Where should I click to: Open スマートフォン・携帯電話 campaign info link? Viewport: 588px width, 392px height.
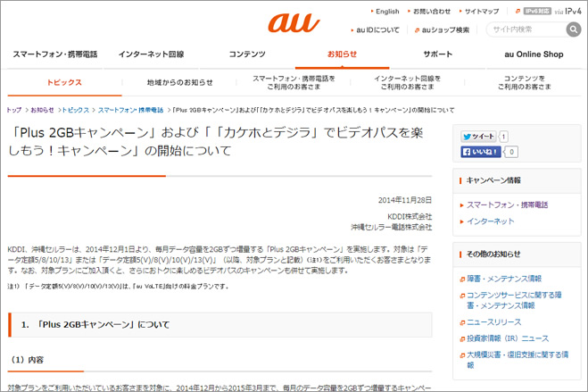507,204
